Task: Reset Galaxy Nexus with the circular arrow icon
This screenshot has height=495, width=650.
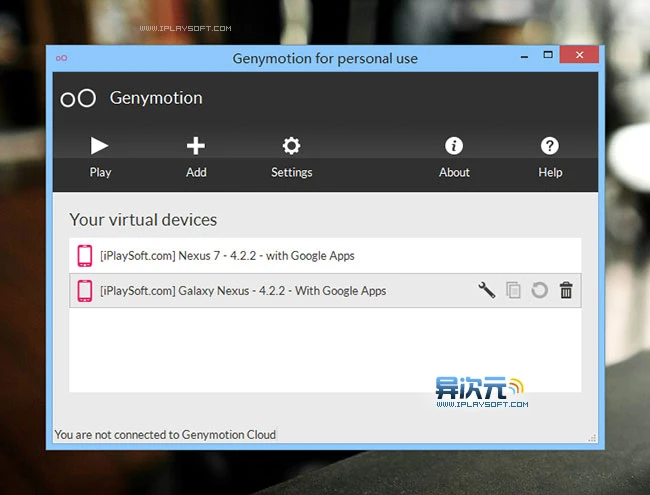Action: click(539, 291)
